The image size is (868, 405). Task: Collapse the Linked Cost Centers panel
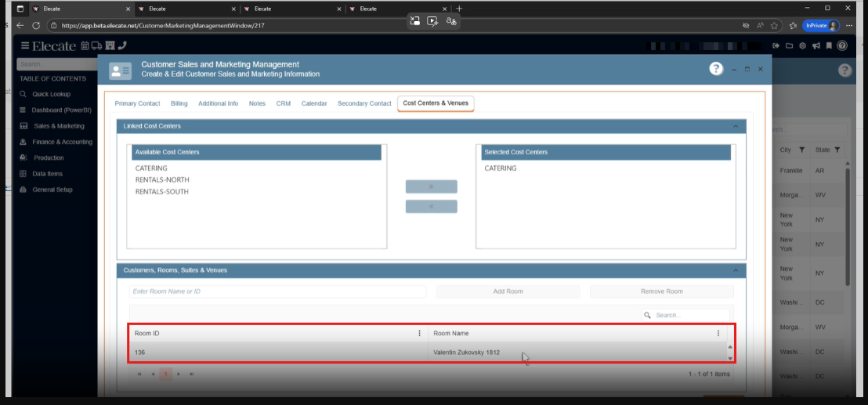coord(736,126)
